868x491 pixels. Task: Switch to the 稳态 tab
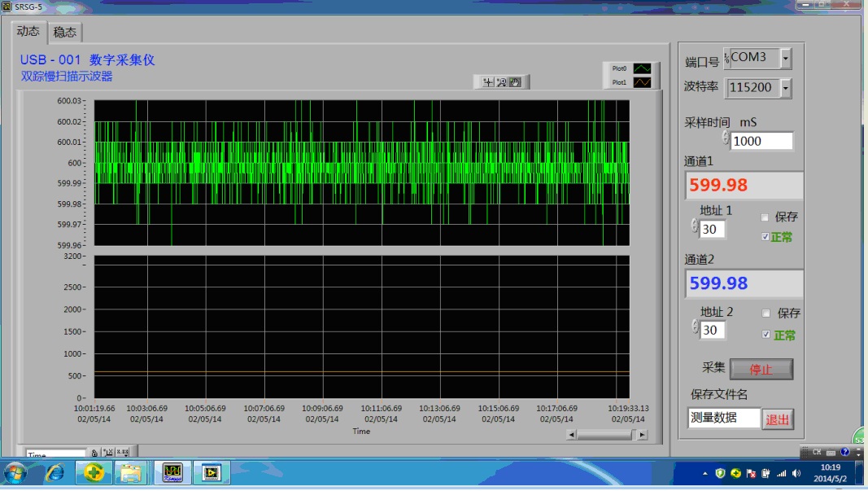(x=65, y=32)
